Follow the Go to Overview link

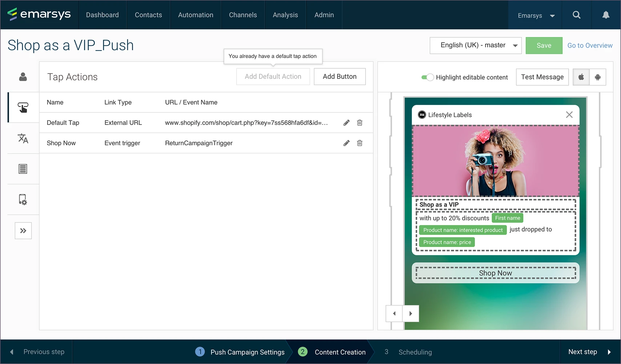(x=590, y=45)
